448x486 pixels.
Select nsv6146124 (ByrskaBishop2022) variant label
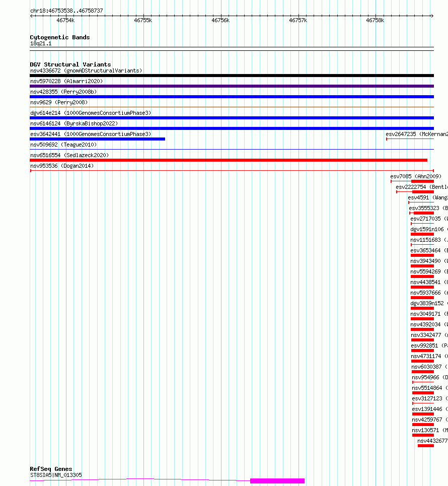pos(74,123)
